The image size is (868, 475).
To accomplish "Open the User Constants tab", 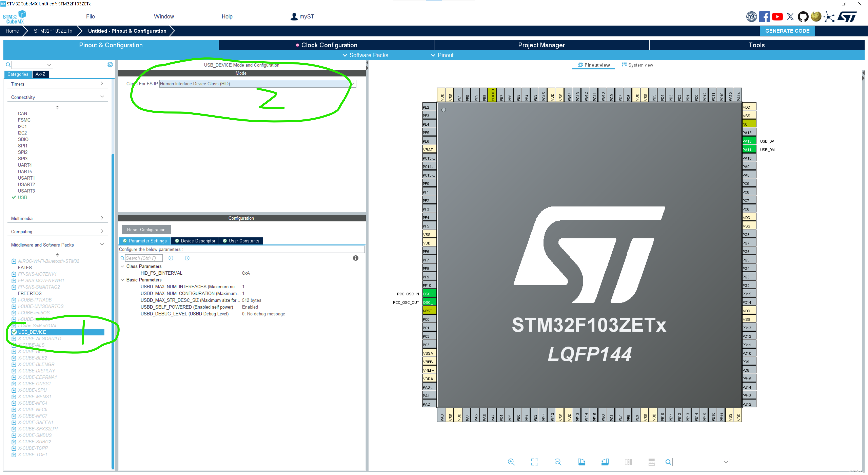I will [241, 241].
